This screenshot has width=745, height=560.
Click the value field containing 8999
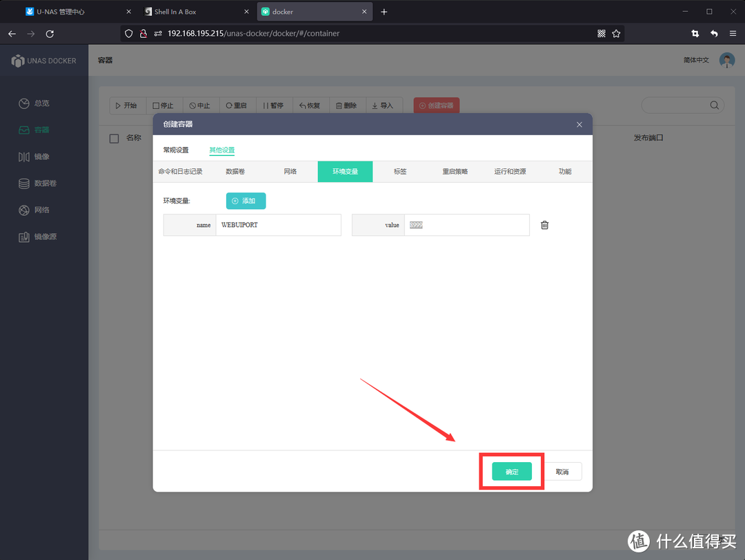coord(466,225)
